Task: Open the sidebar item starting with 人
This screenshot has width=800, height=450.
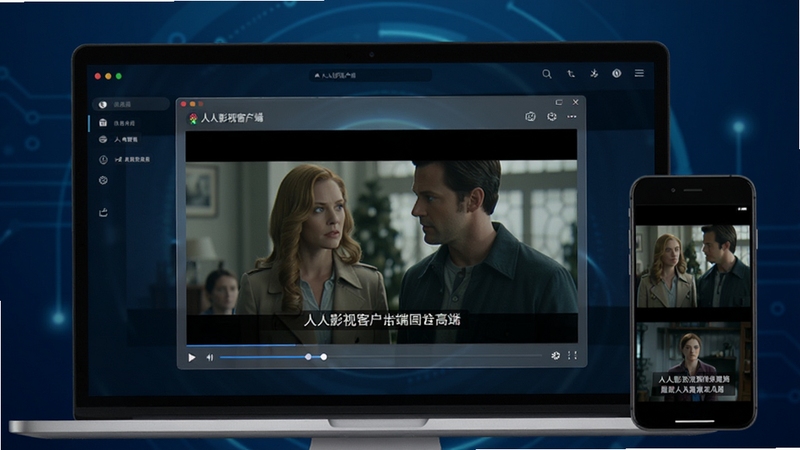Action: click(118, 139)
